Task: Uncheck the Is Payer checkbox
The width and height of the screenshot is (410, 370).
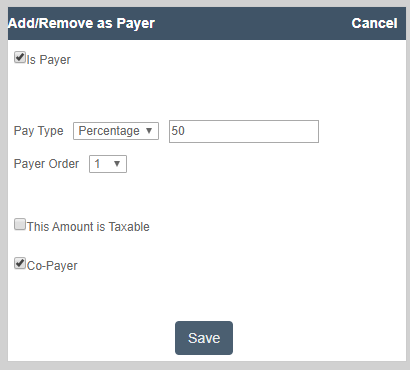Action: pyautogui.click(x=20, y=57)
